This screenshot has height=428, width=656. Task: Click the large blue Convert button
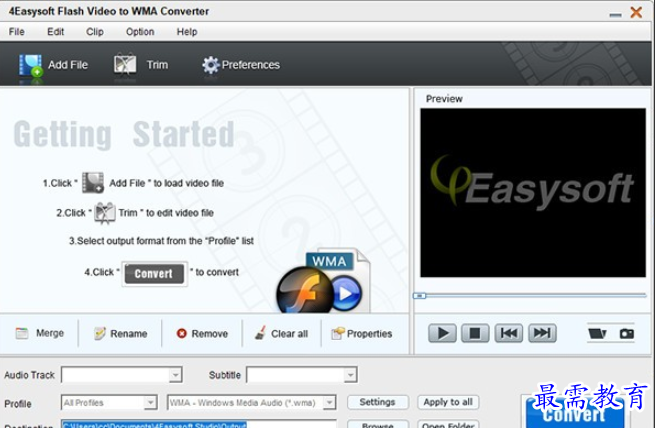point(574,412)
